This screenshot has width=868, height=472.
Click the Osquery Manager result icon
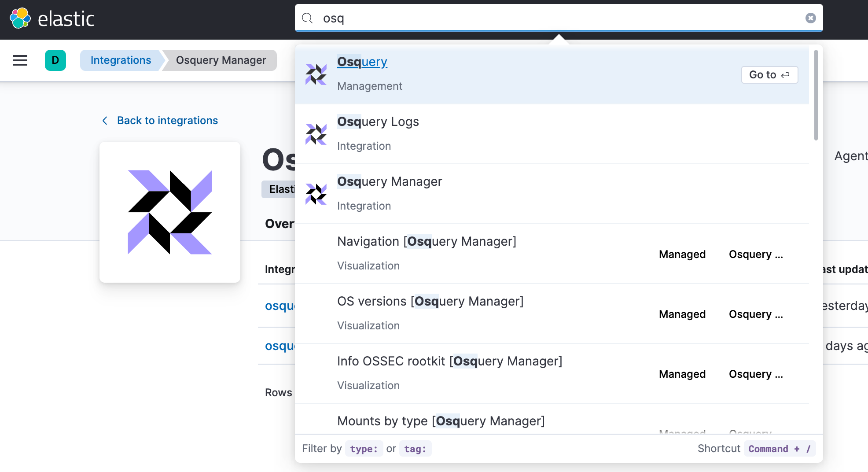click(316, 194)
